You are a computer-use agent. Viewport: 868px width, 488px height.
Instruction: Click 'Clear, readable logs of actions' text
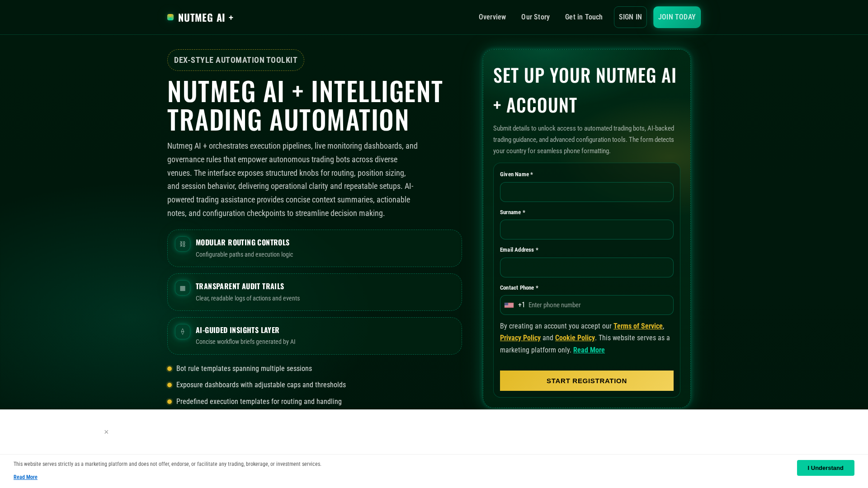[248, 299]
